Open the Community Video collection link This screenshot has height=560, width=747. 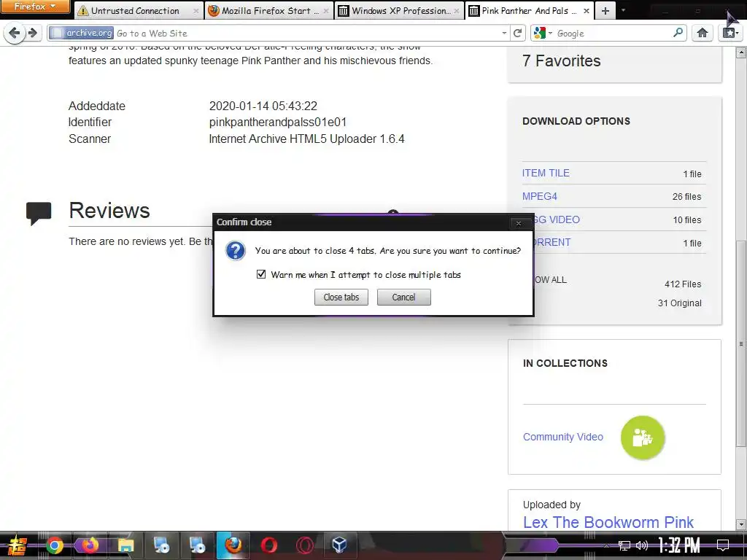click(x=563, y=437)
